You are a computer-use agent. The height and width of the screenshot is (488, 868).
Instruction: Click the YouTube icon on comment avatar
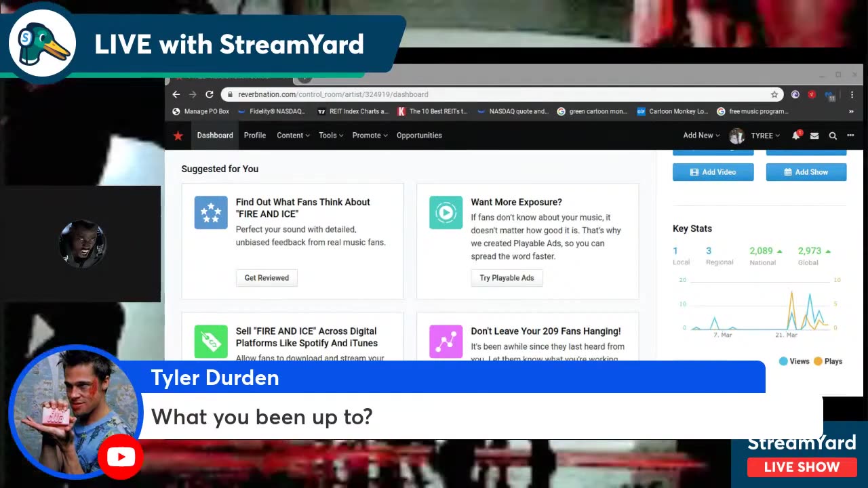[x=121, y=457]
